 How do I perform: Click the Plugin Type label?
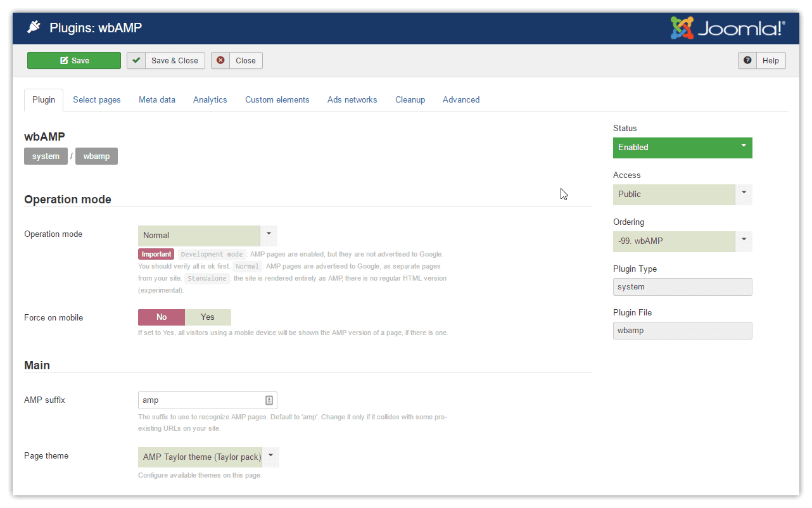point(635,269)
